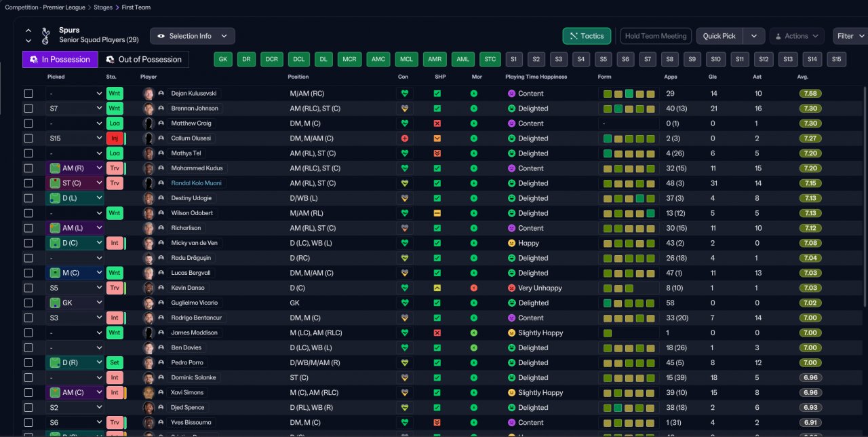868x437 pixels.
Task: Select the S1 substitute slot
Action: tap(513, 59)
